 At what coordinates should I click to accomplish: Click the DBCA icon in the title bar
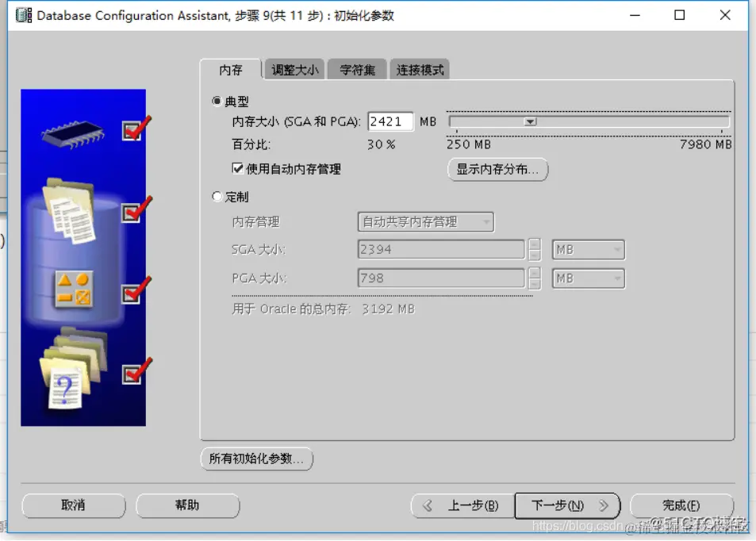(24, 14)
